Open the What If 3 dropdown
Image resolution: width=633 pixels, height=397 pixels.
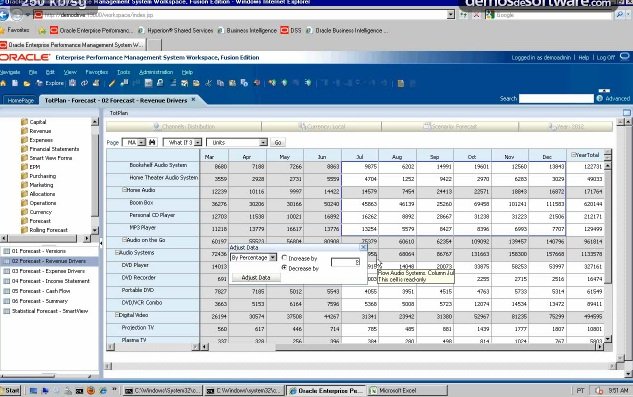198,142
